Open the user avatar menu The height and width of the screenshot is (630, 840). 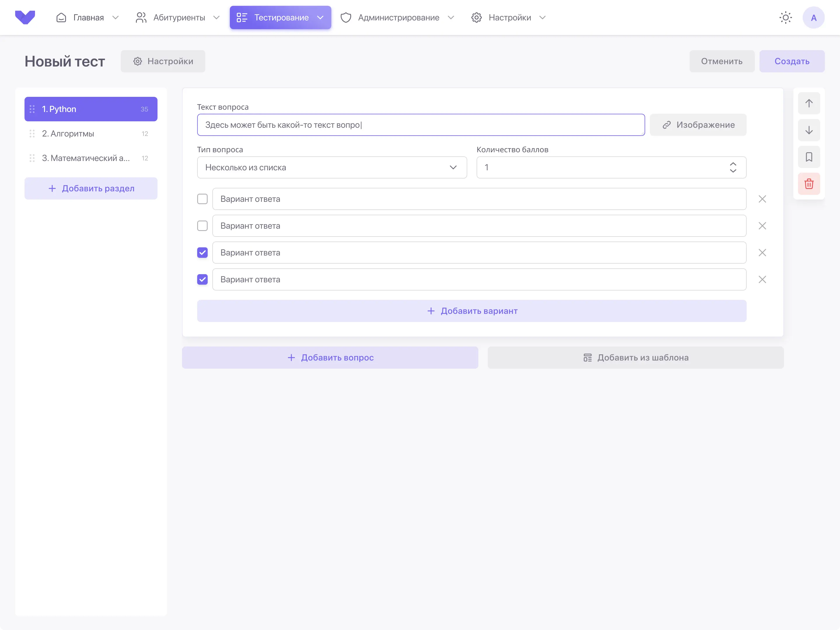coord(813,17)
